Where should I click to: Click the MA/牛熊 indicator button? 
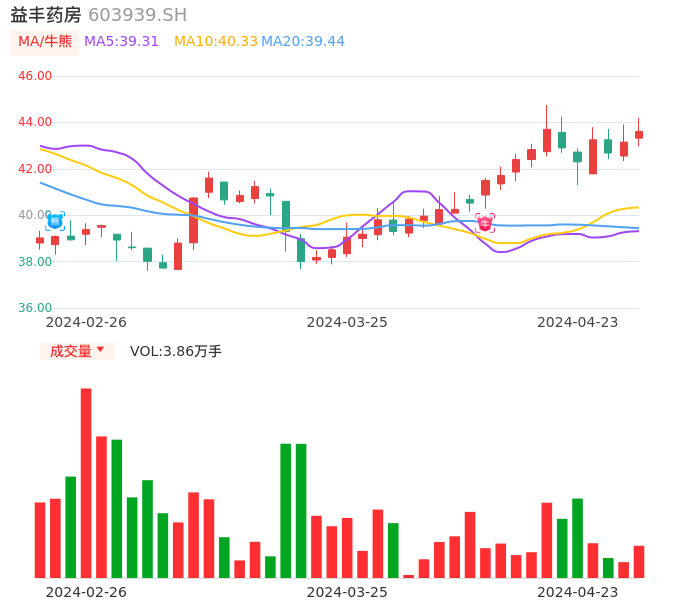(45, 41)
